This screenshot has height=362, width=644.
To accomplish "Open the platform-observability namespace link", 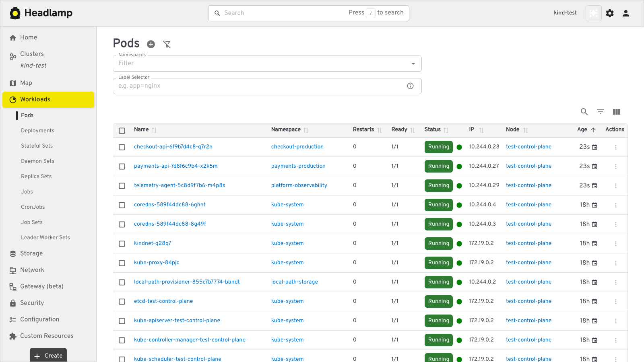I will point(299,185).
